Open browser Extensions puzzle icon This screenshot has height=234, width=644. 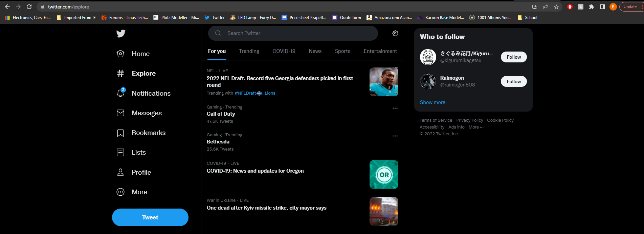[592, 7]
